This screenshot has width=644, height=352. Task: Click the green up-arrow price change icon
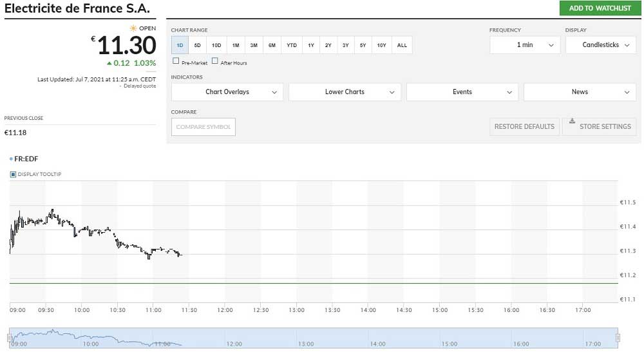(109, 63)
